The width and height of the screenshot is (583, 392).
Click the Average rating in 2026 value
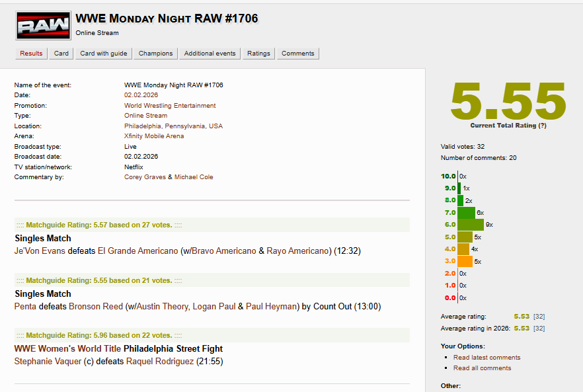click(x=522, y=329)
